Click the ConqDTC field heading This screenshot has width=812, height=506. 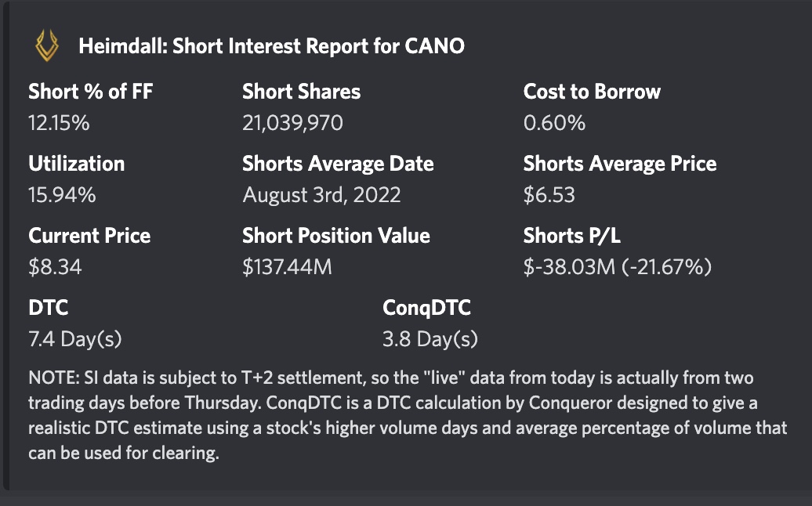(x=426, y=308)
